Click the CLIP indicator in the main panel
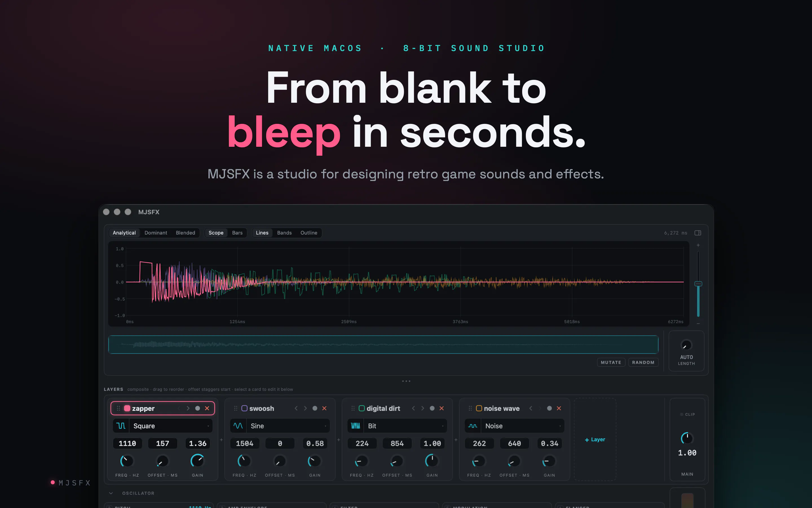The image size is (812, 508). point(687,414)
